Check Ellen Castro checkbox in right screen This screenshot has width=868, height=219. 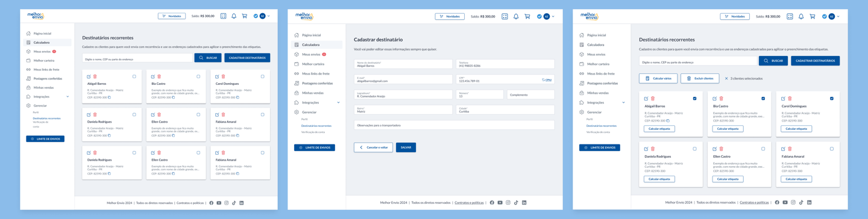click(763, 149)
